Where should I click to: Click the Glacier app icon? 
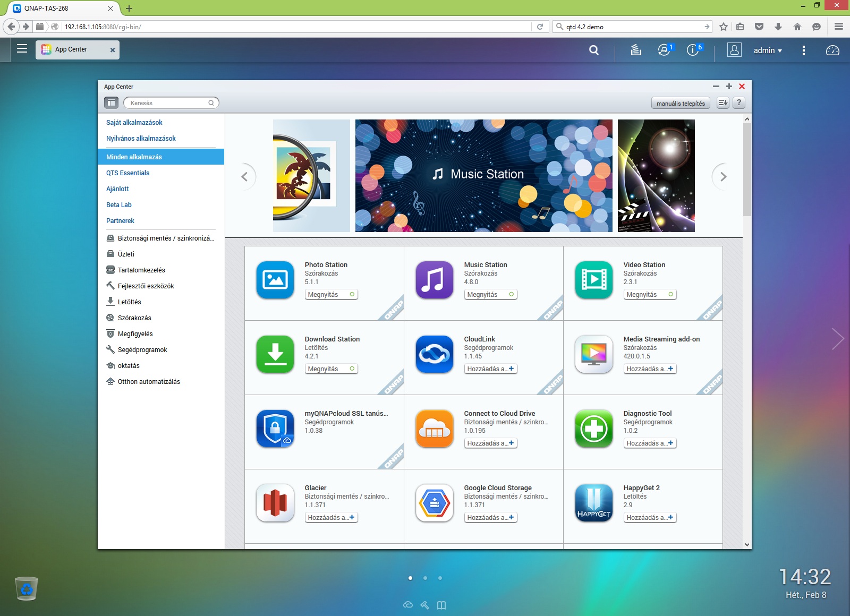275,503
